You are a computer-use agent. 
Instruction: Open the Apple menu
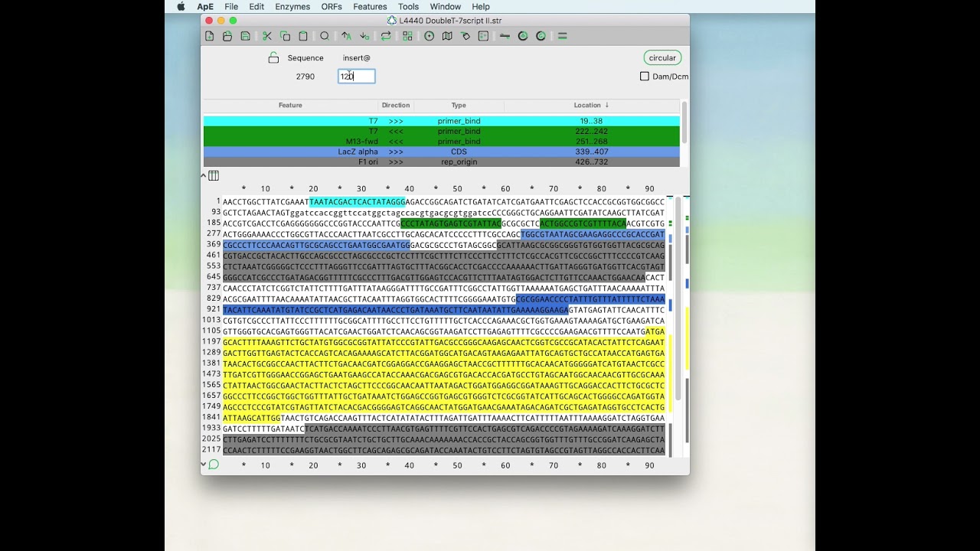(181, 7)
